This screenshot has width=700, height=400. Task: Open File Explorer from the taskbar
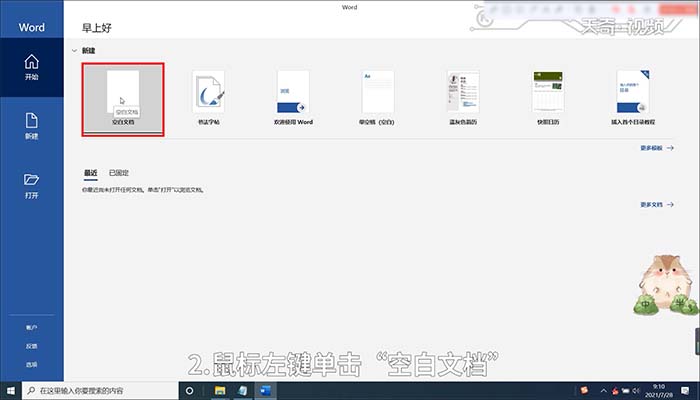(x=220, y=391)
